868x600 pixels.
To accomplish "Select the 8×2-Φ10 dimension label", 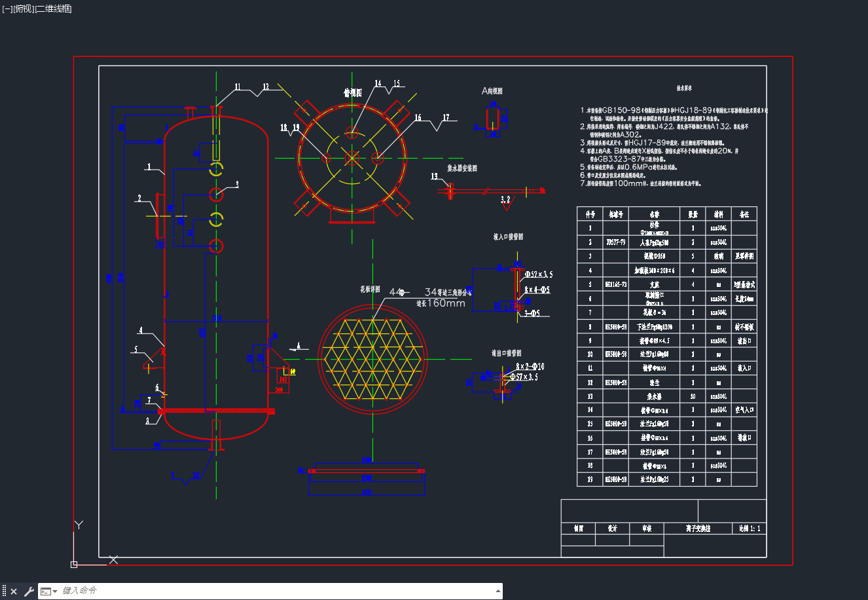I will click(530, 367).
